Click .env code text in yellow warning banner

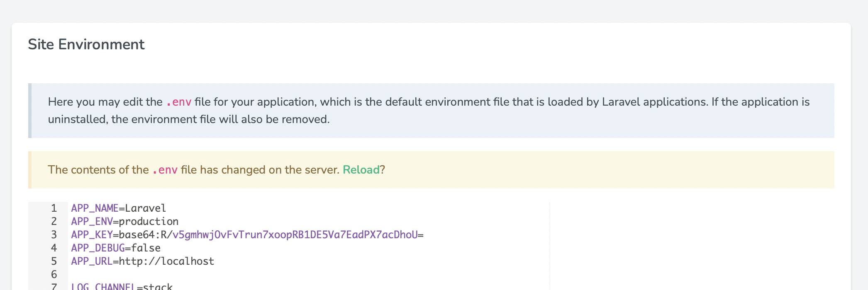click(x=165, y=170)
